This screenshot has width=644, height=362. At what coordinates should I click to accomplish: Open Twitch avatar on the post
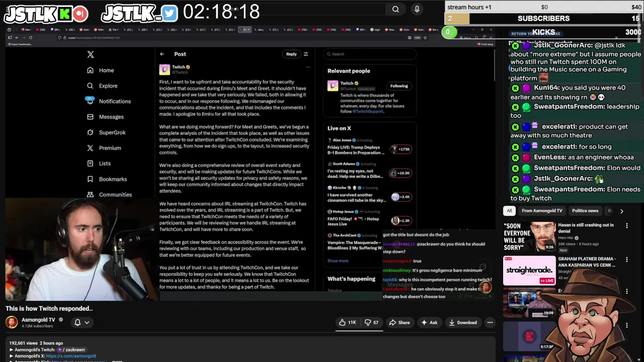click(165, 70)
